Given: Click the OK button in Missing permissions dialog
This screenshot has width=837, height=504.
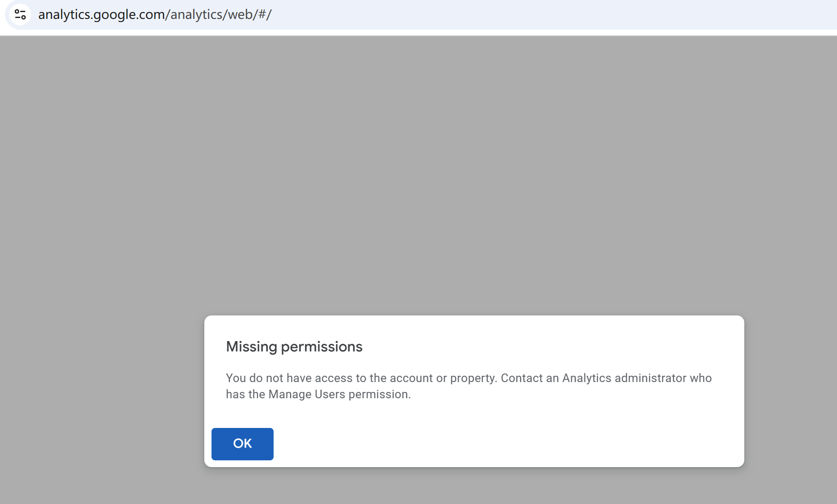Looking at the screenshot, I should [x=243, y=444].
